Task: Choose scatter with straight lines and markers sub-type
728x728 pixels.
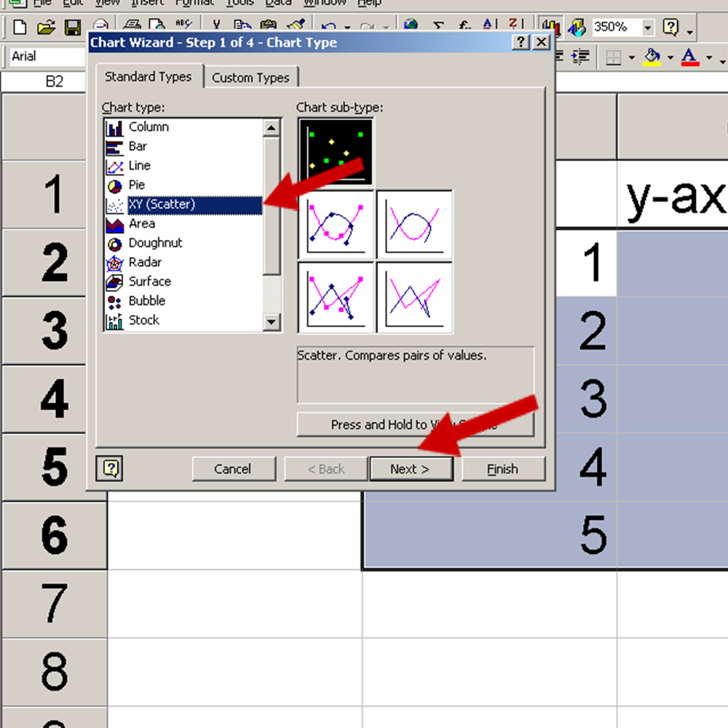Action: 336,297
